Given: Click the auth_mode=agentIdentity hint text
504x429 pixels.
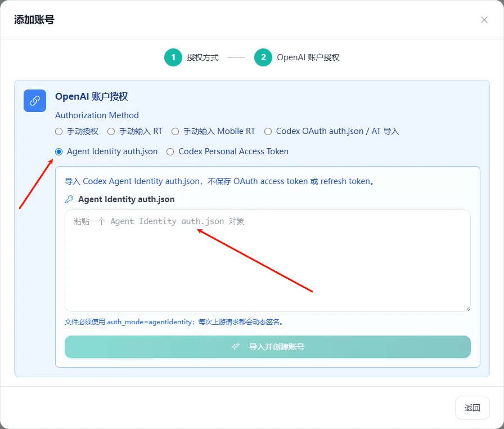Looking at the screenshot, I should (x=174, y=322).
